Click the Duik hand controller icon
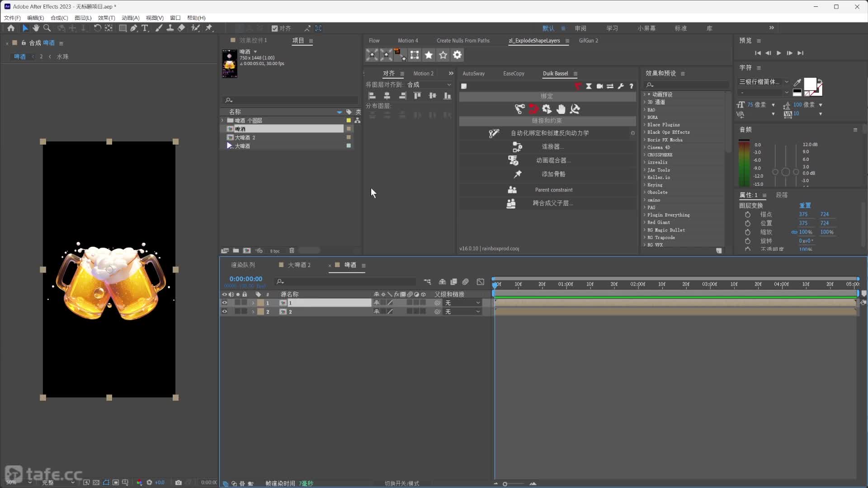The image size is (868, 488). 561,109
